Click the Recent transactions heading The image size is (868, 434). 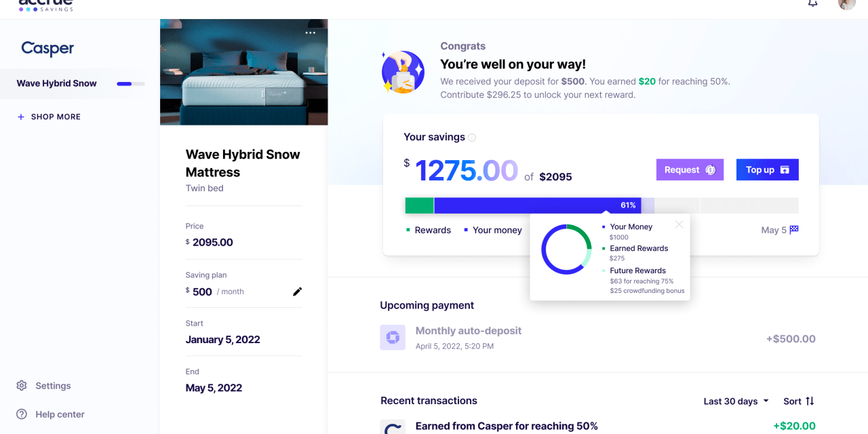(429, 401)
